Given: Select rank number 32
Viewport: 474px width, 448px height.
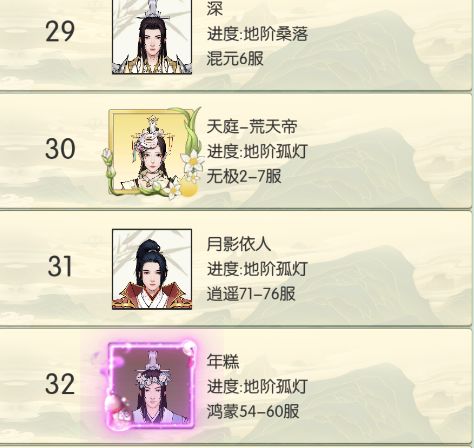Looking at the screenshot, I should [x=60, y=384].
